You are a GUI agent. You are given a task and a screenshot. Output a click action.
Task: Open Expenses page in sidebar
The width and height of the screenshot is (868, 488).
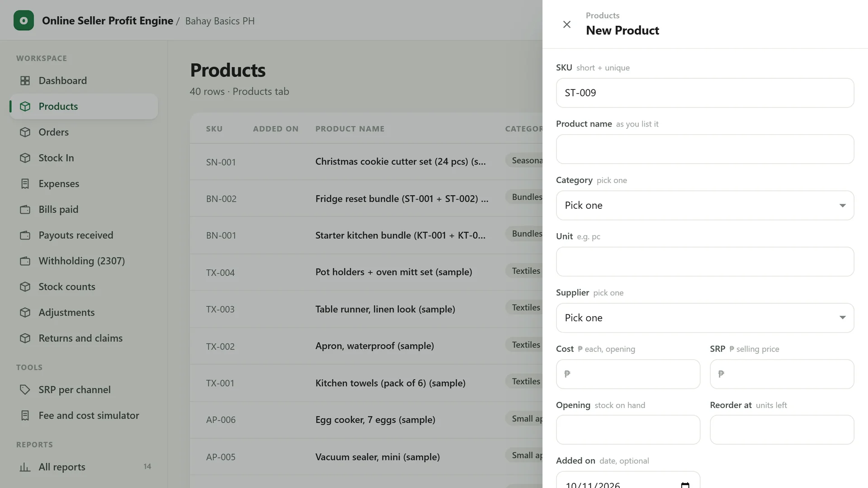[x=84, y=183]
